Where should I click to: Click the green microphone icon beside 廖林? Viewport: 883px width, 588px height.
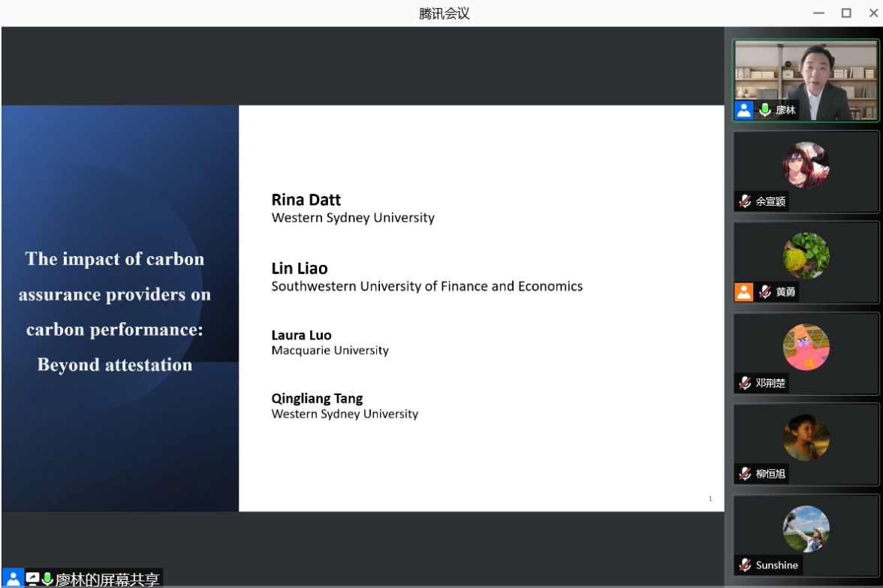coord(764,110)
